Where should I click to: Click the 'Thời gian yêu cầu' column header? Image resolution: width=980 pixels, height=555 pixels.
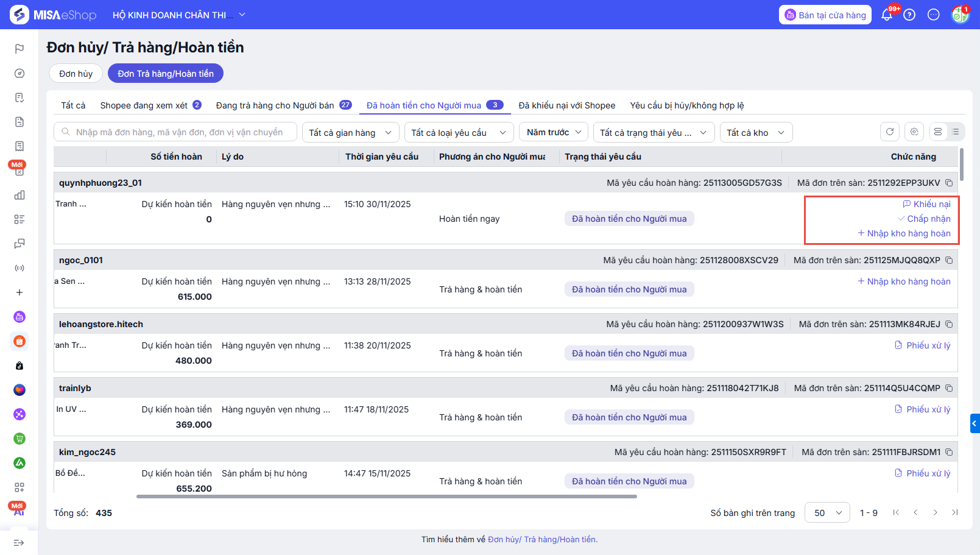(x=382, y=157)
